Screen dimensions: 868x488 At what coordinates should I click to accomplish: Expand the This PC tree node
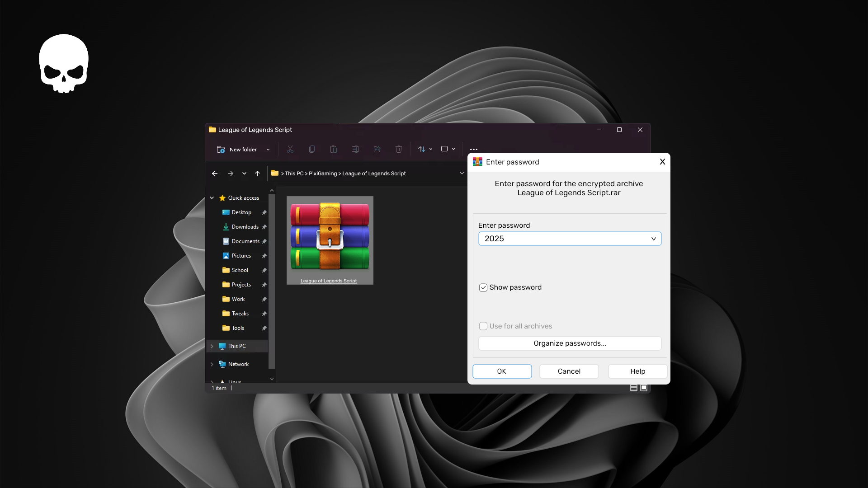click(x=212, y=346)
